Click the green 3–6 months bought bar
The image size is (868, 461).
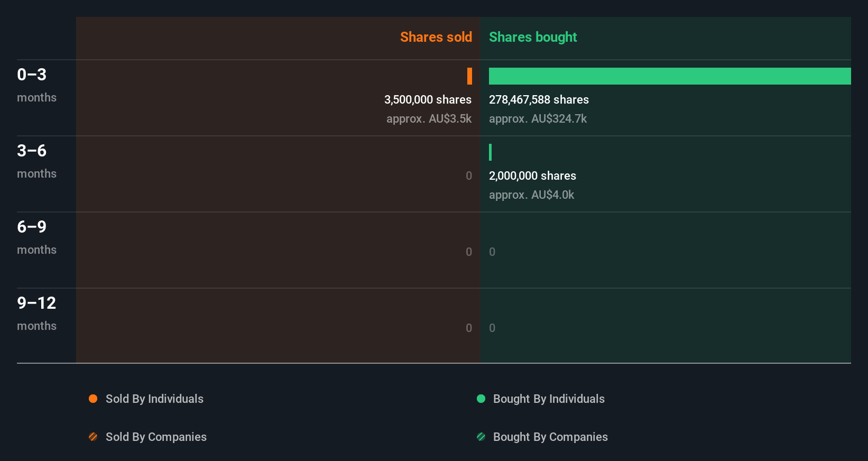pos(490,152)
